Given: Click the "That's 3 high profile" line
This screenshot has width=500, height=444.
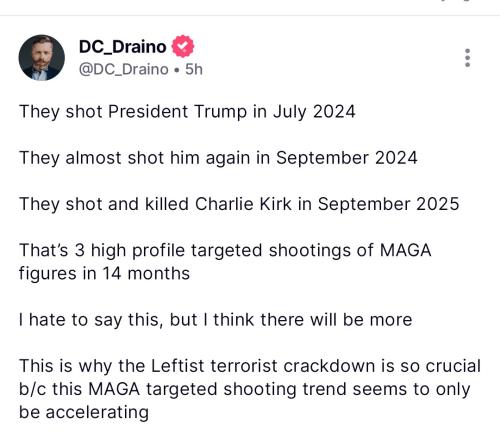Looking at the screenshot, I should (225, 250).
